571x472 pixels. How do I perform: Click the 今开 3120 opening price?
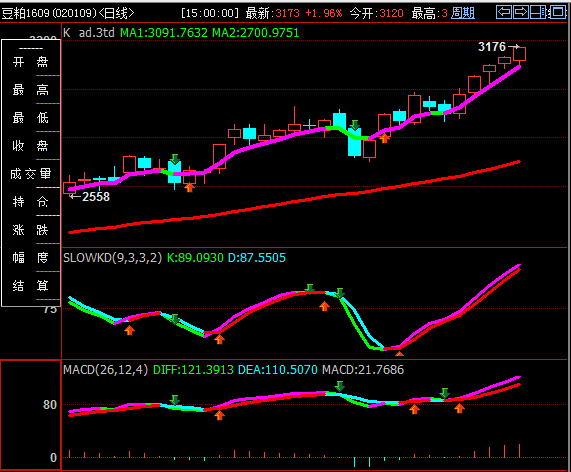click(x=377, y=13)
